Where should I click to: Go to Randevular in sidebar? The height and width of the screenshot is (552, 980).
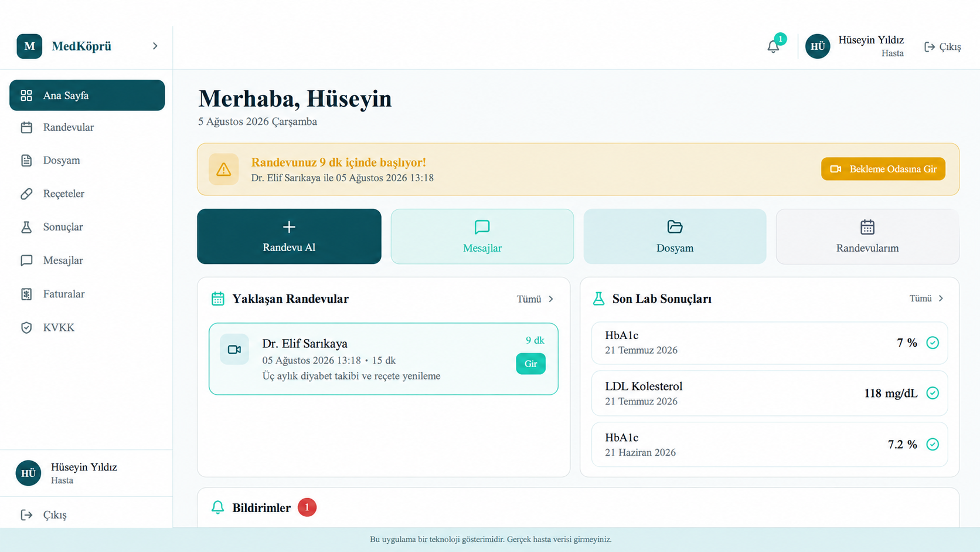point(87,127)
